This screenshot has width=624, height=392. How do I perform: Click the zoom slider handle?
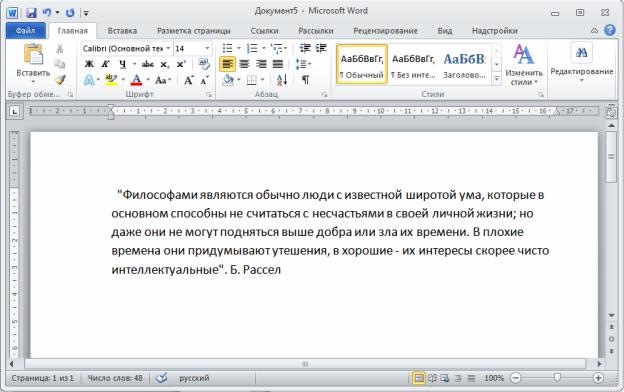pos(558,377)
